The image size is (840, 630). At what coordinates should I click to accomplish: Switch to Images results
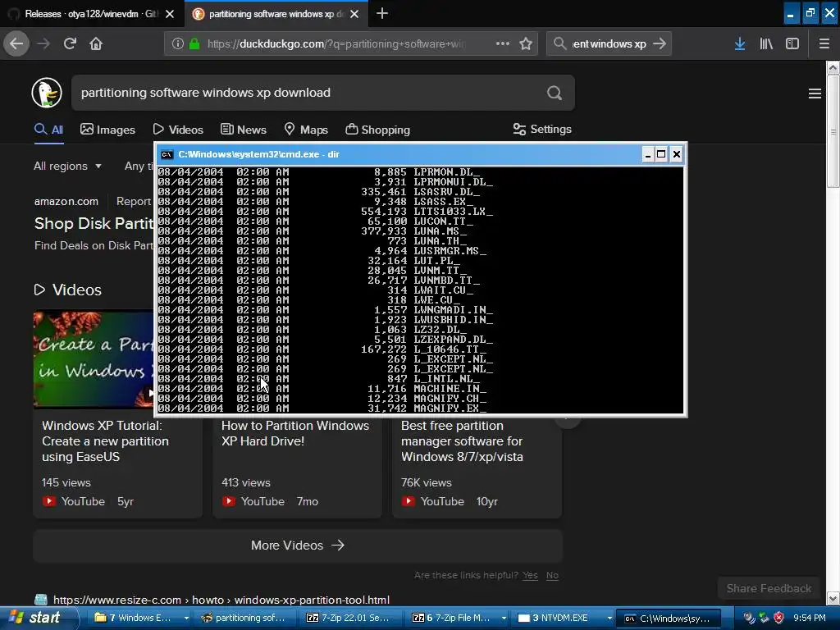click(107, 130)
